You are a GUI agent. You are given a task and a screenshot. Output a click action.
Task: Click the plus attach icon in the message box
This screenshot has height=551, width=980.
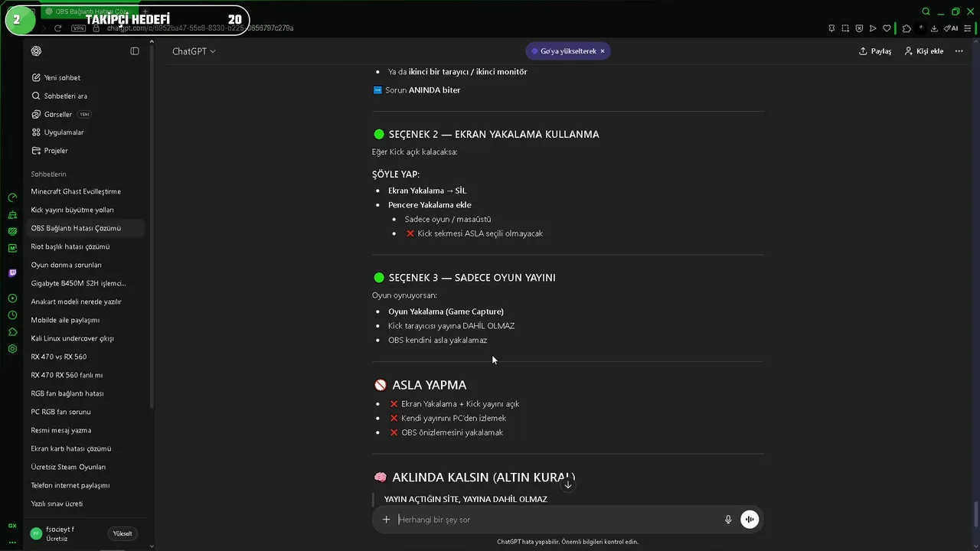tap(386, 520)
